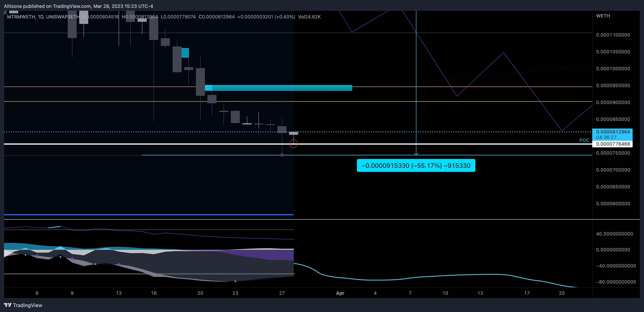This screenshot has width=644, height=312.
Task: Click the indicator axis value 0.0000000000
Action: point(613,250)
